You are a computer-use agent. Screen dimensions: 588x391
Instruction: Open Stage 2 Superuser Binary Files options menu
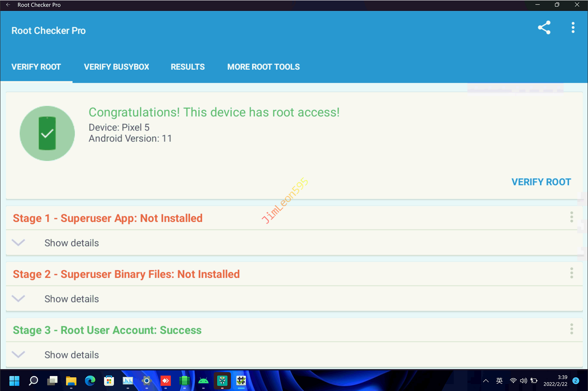point(571,273)
